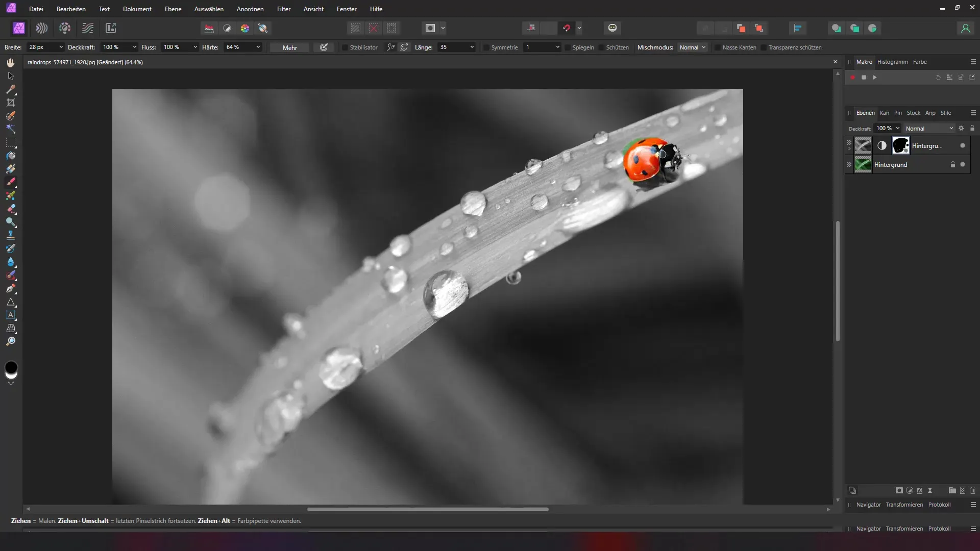
Task: Click the magnet snapping icon
Action: coord(567,28)
